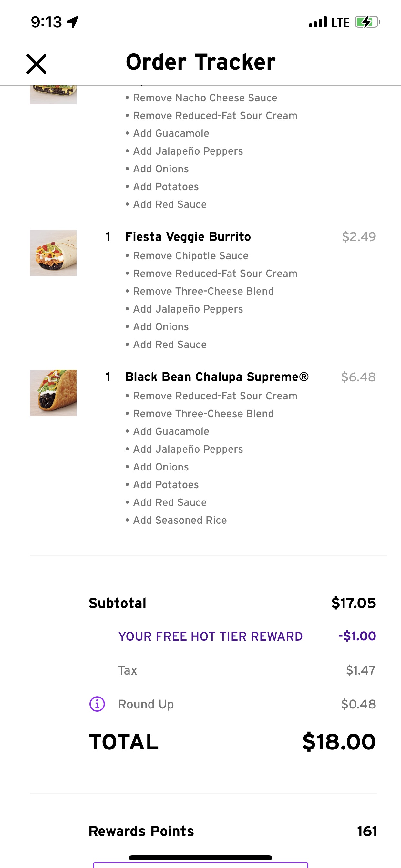Close the Order Tracker screen
This screenshot has height=868, width=401.
pyautogui.click(x=36, y=64)
